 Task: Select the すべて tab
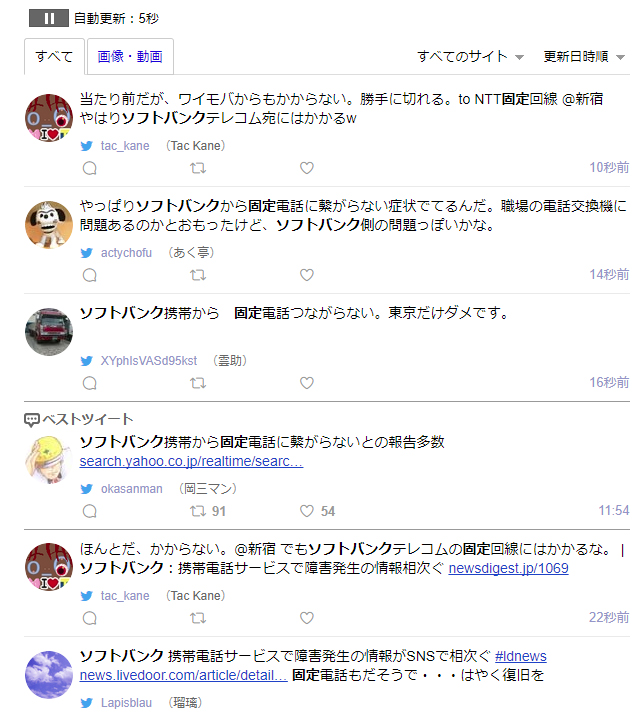pos(54,57)
